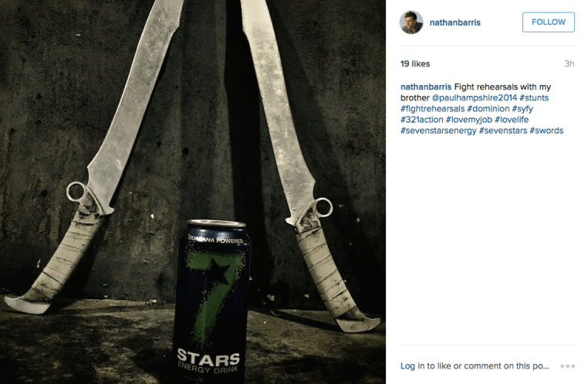The width and height of the screenshot is (588, 384).
Task: Click the 3h post timestamp
Action: [569, 64]
